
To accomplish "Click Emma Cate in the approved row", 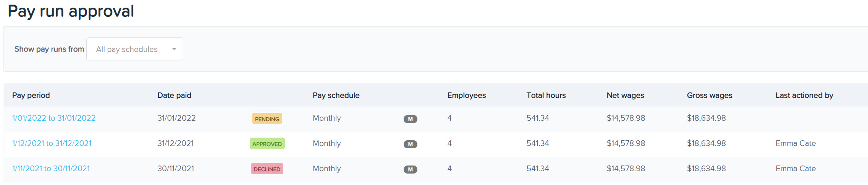I will [795, 143].
